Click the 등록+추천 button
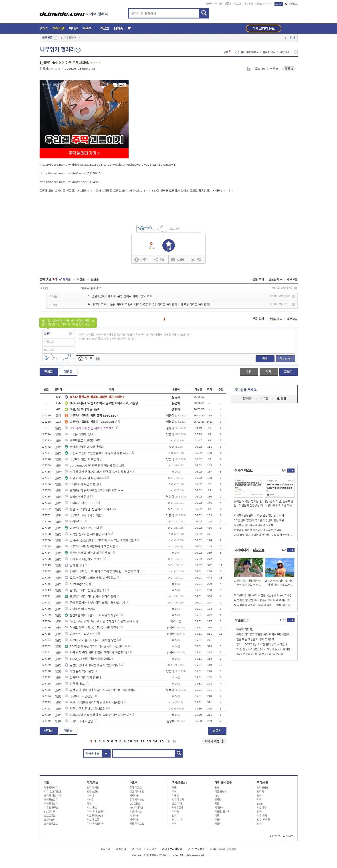 (285, 359)
